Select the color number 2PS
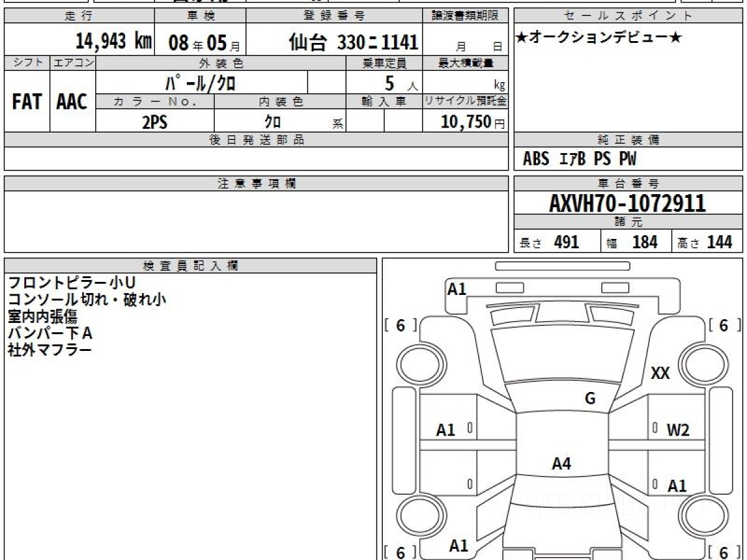Viewport: 747px width, 560px height. click(154, 123)
